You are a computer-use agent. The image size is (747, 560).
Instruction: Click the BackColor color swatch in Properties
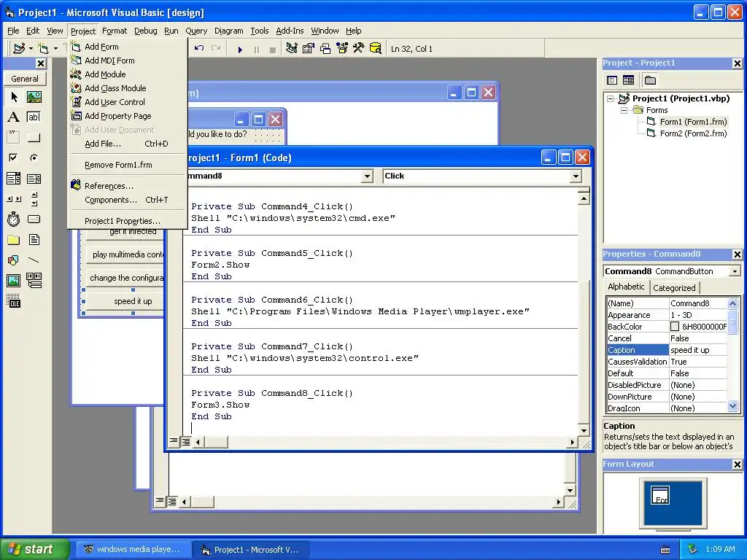(x=675, y=327)
